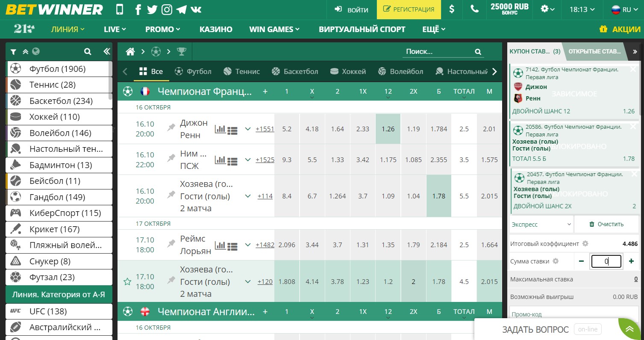Click the 21 game logo icon
The width and height of the screenshot is (644, 340).
click(24, 29)
